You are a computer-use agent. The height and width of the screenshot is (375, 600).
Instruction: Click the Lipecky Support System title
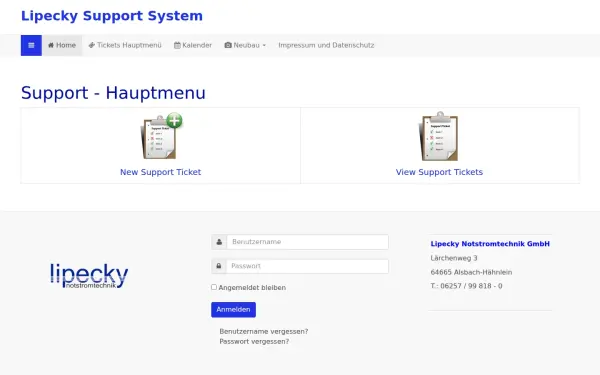[x=112, y=16]
